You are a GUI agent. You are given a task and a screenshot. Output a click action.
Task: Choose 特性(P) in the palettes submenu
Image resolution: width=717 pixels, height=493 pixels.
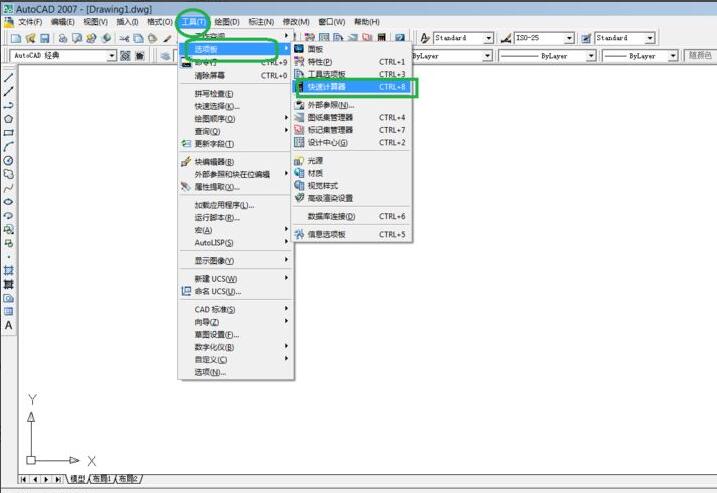pos(352,61)
